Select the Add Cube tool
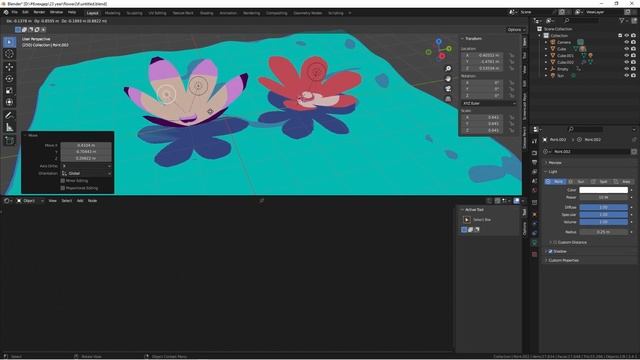The image size is (640, 360). pyautogui.click(x=9, y=141)
